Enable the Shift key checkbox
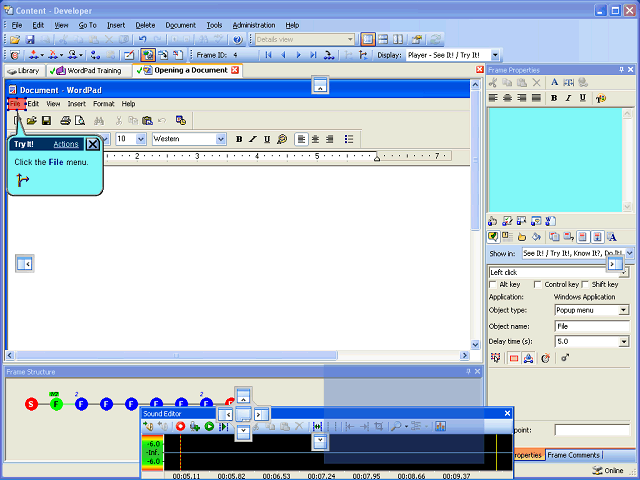 [x=585, y=284]
